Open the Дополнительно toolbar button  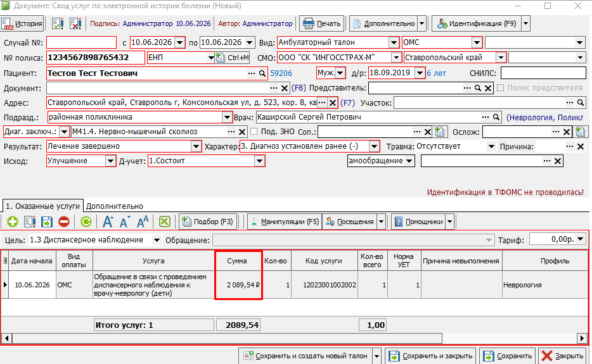click(383, 23)
